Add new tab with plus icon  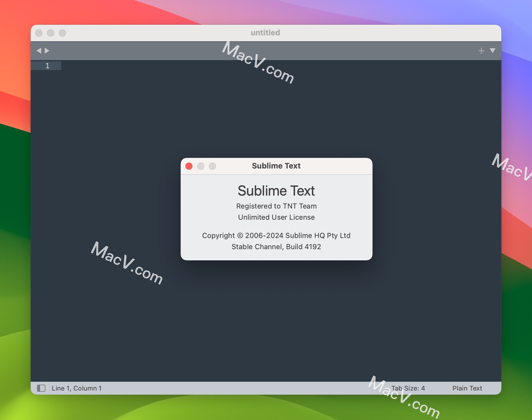481,51
